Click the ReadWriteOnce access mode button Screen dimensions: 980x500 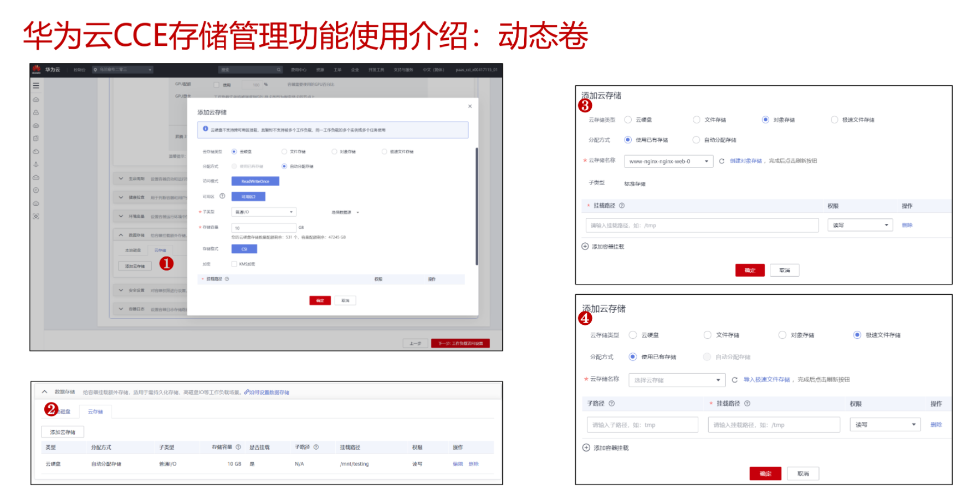point(256,181)
